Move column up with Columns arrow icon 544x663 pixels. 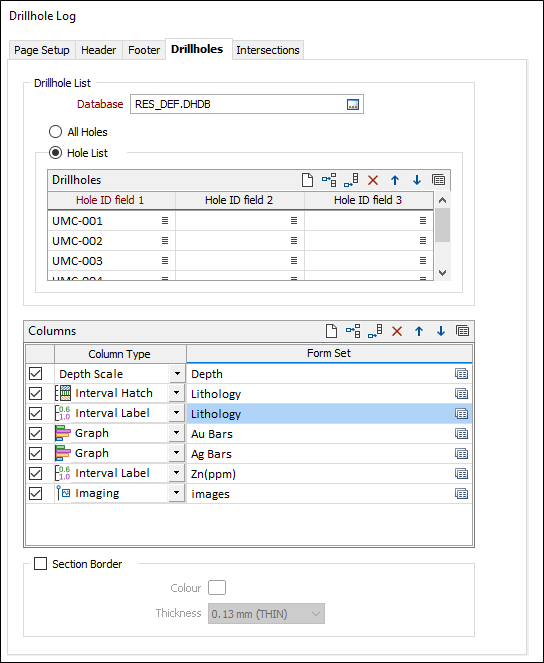[419, 332]
